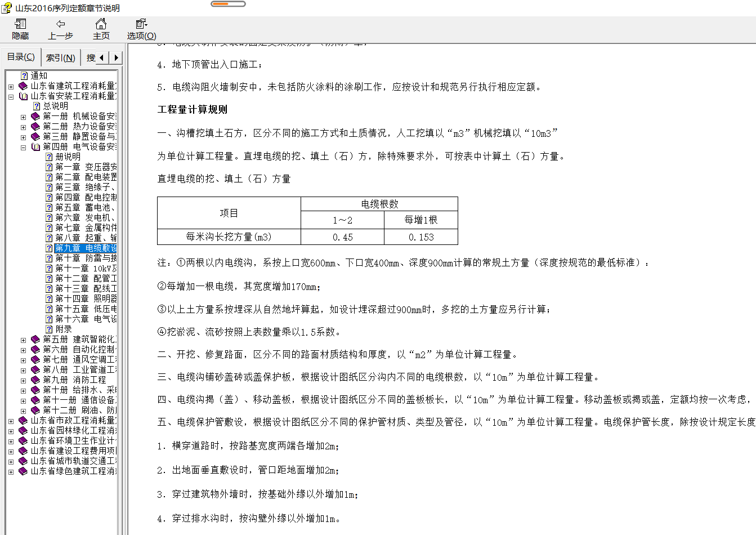Open the 总说明 topic

[x=55, y=106]
